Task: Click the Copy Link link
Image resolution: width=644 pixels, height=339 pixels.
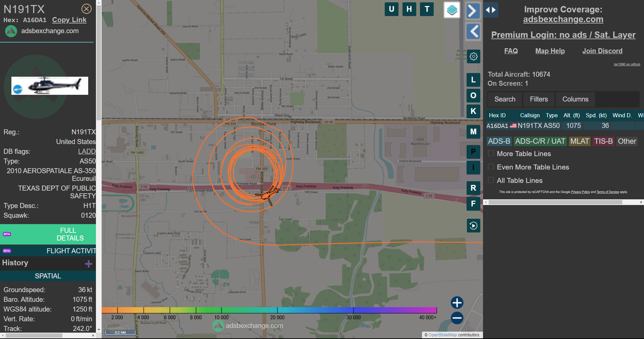Action: [x=69, y=20]
